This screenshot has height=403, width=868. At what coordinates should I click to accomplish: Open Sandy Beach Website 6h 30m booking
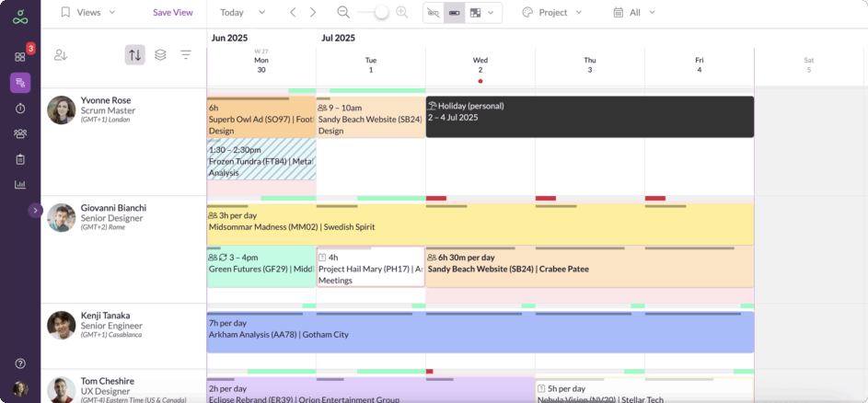590,267
